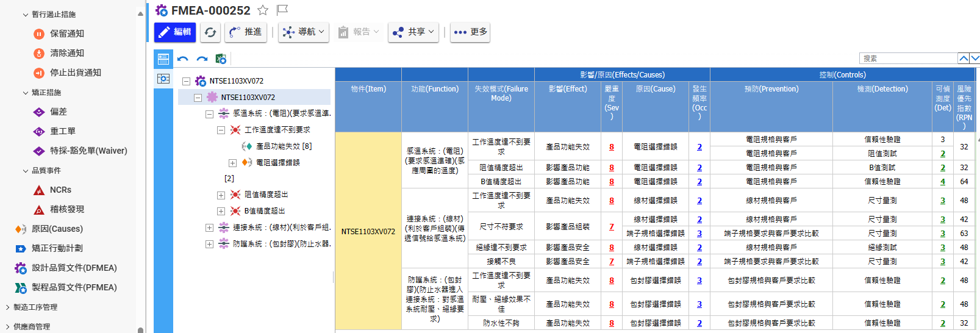Viewport: 980px width, 333px height.
Task: Open 清除通知 in the sidebar
Action: click(x=67, y=53)
